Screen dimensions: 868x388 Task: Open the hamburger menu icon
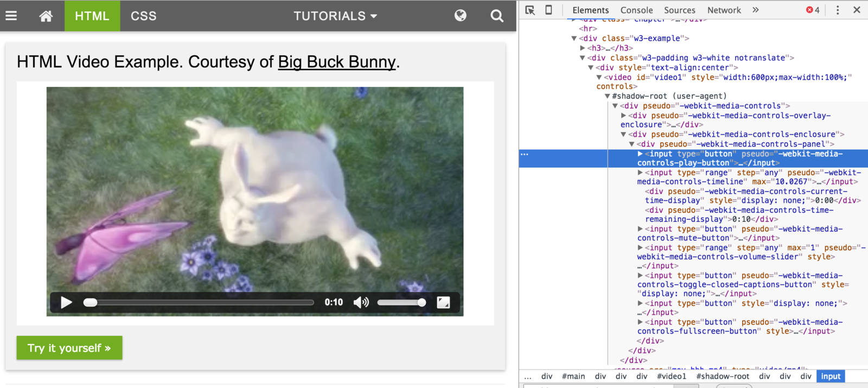pyautogui.click(x=11, y=16)
